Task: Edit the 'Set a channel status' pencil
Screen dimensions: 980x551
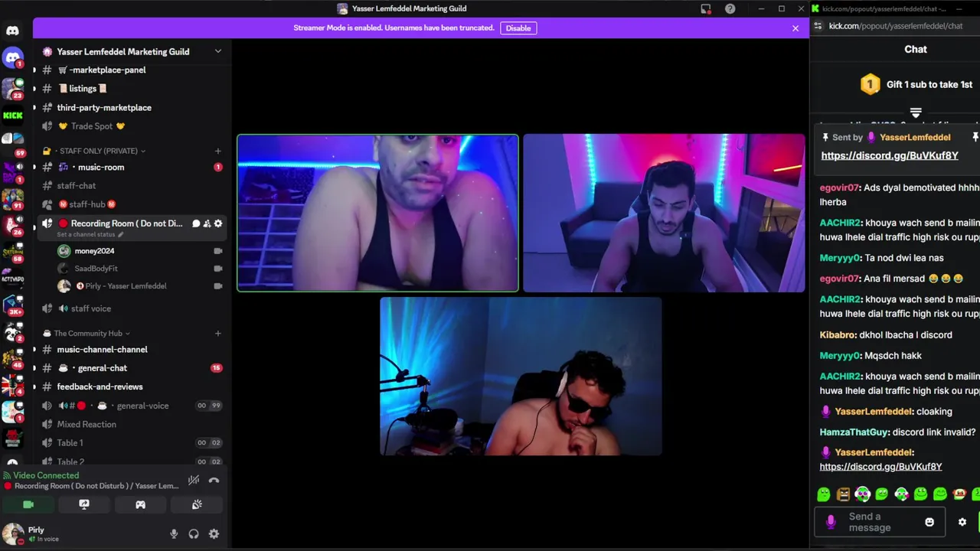Action: [x=120, y=234]
